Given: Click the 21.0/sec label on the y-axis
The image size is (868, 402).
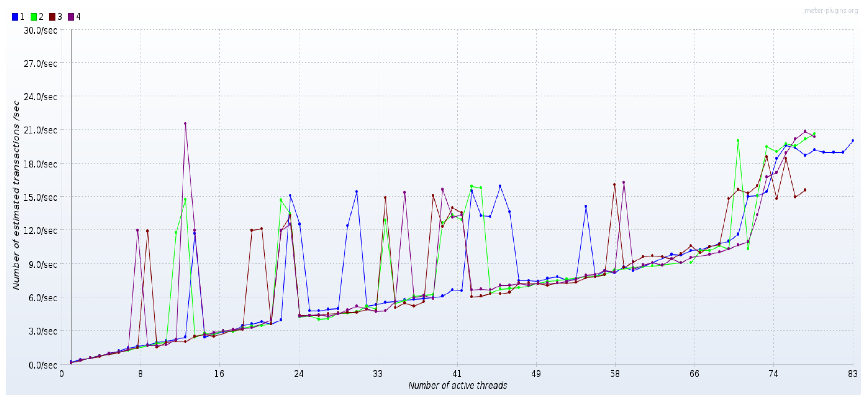Looking at the screenshot, I should pyautogui.click(x=40, y=130).
